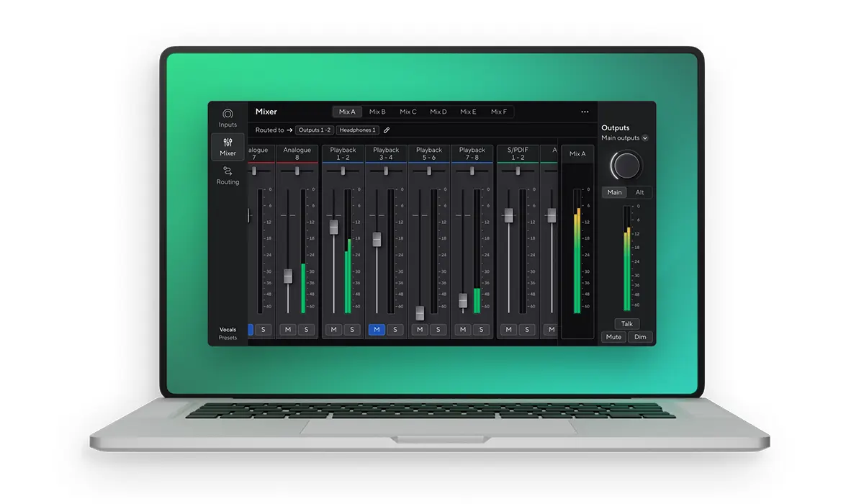Open the overflow menu next to Mix F
This screenshot has height=504, width=864.
coord(585,112)
